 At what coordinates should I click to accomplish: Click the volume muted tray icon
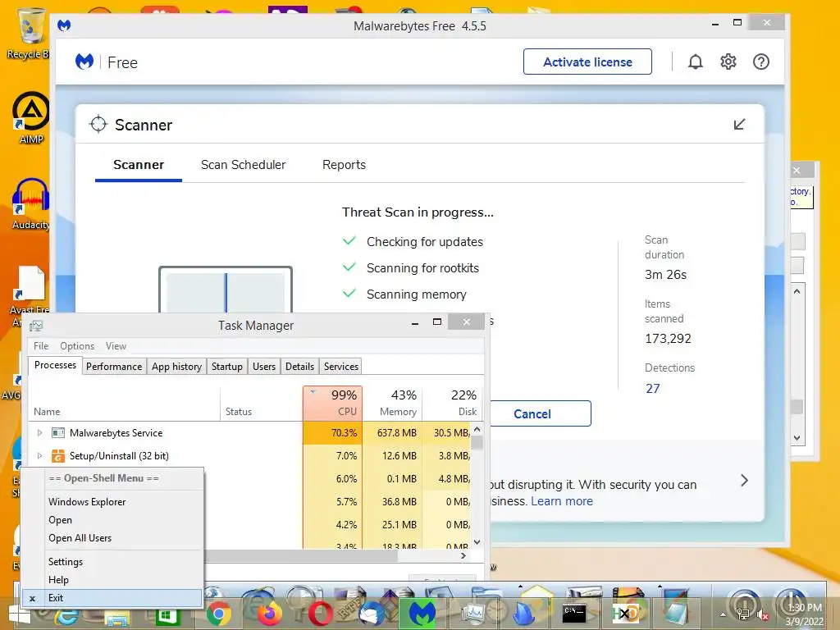point(761,615)
